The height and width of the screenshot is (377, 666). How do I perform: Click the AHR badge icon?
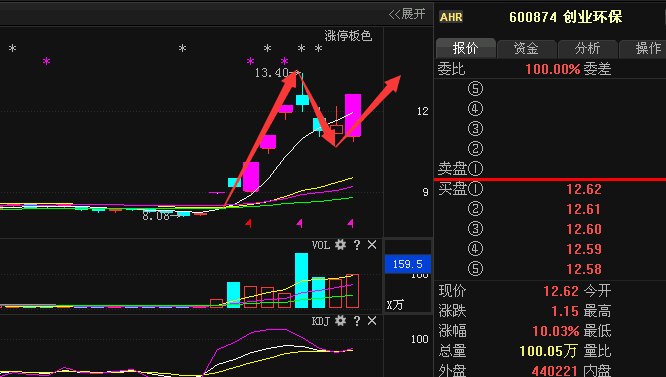pos(451,17)
